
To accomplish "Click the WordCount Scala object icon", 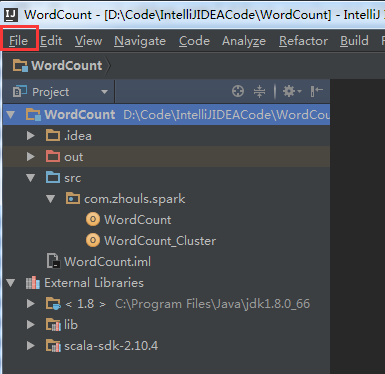I will point(93,220).
